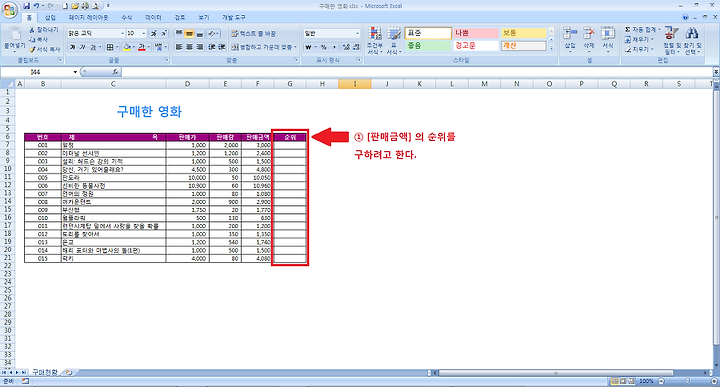720x387 pixels.
Task: Switch to 보기 ribbon tab
Action: coord(203,17)
